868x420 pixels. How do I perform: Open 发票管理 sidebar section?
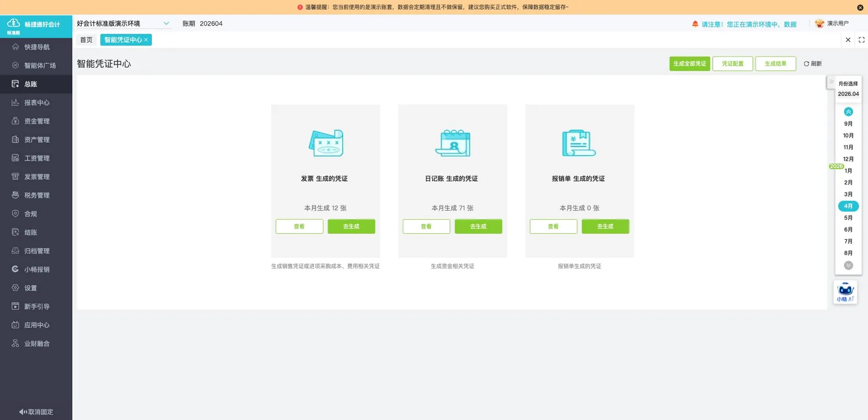(x=36, y=177)
